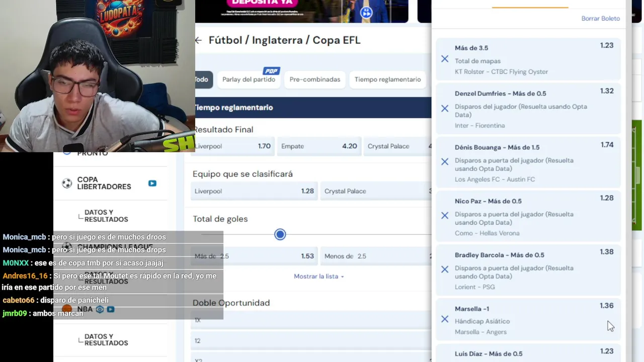Remove the Denzel Dumfries selection
This screenshot has width=644, height=362.
[x=445, y=109]
